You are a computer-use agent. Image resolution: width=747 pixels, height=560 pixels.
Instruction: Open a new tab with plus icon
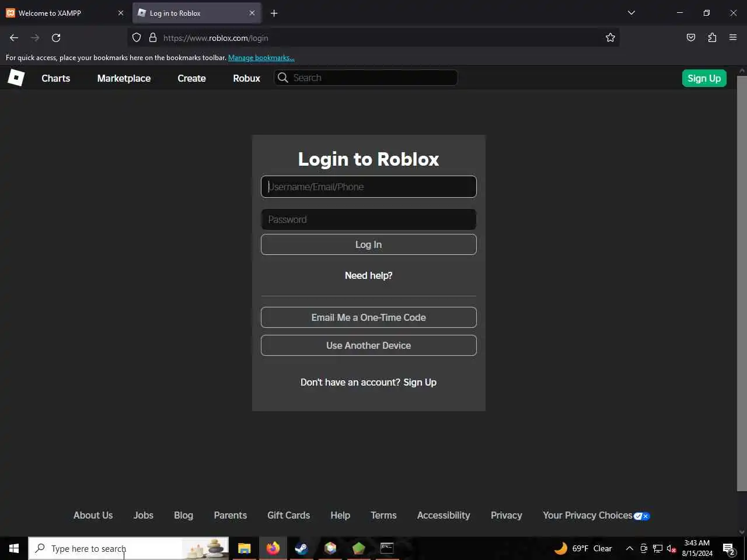coord(274,13)
